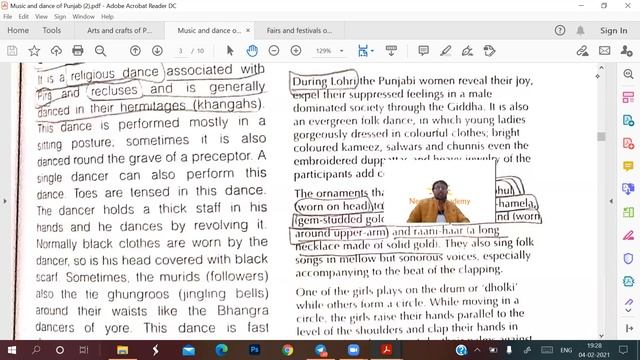Click the page number input field
Screen dimensions: 640x360
180,51
